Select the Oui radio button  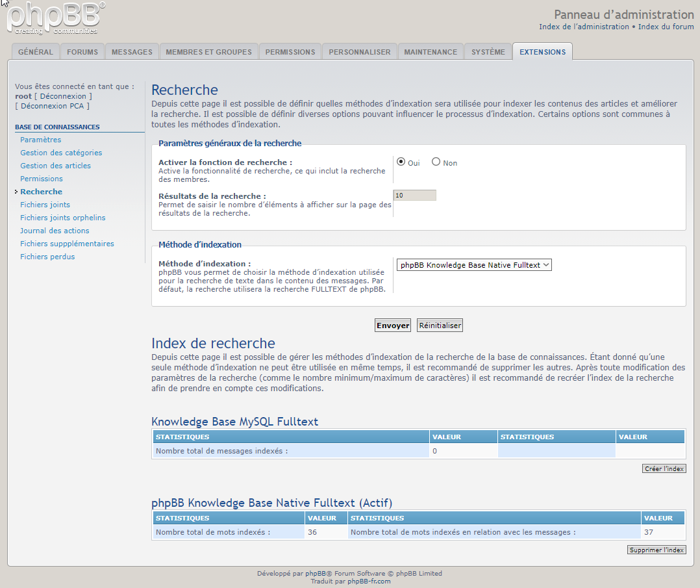(x=401, y=162)
